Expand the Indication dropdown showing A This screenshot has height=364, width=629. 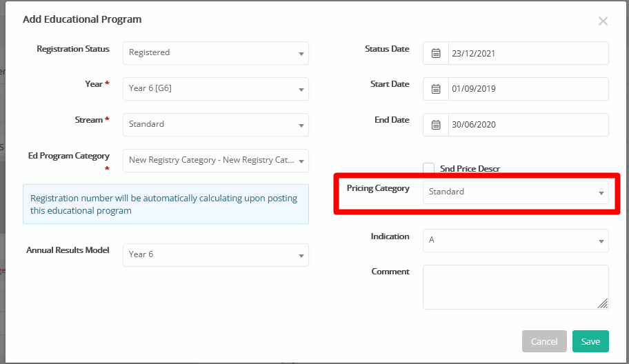[516, 241]
